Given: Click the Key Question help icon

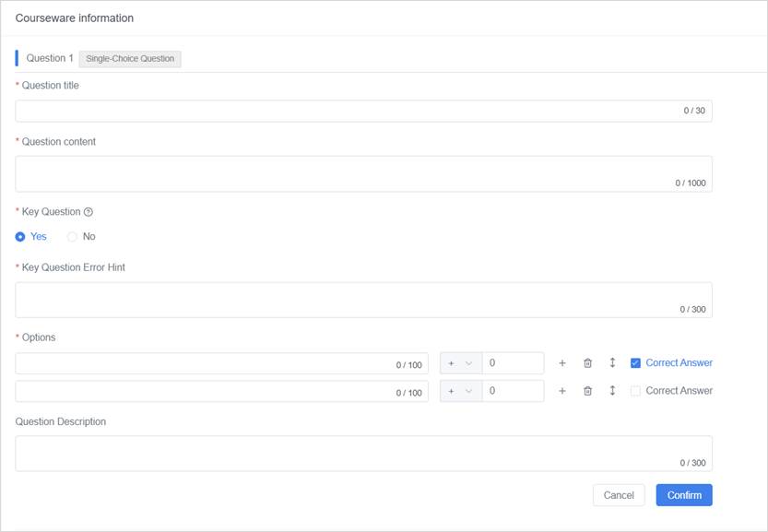Looking at the screenshot, I should (x=89, y=212).
